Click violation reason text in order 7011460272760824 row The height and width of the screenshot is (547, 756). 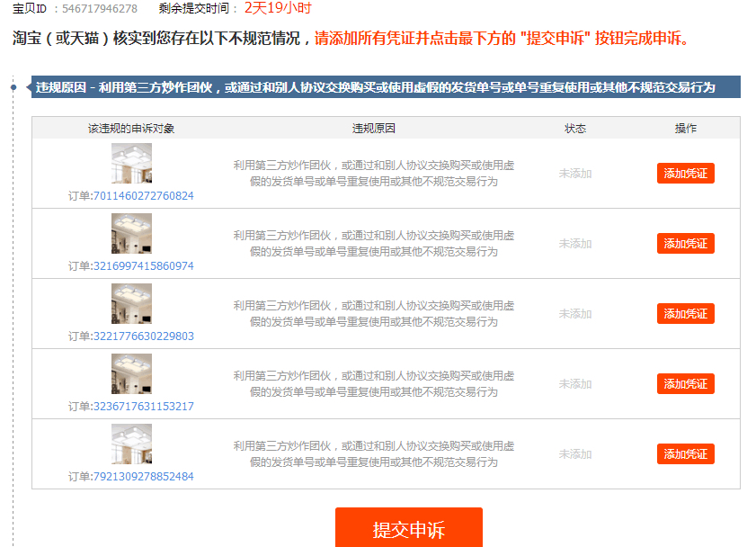pos(374,173)
